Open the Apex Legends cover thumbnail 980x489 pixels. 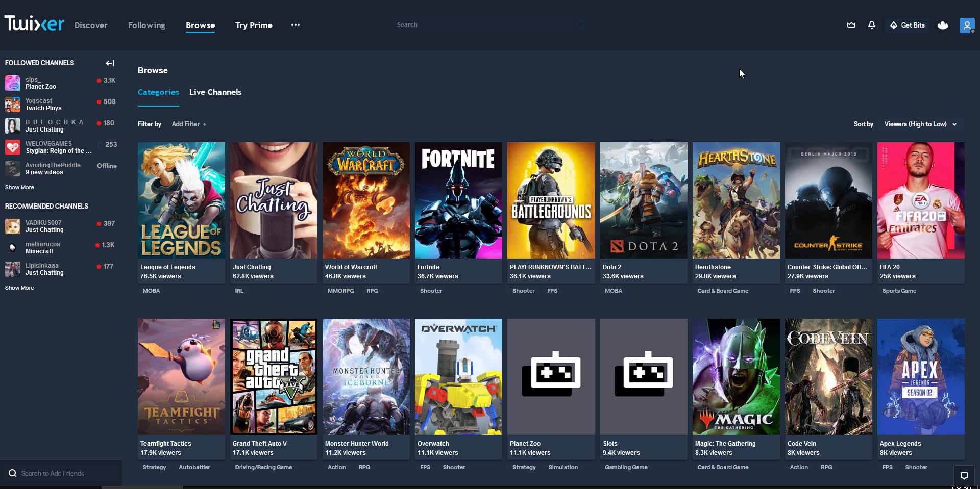click(x=921, y=377)
